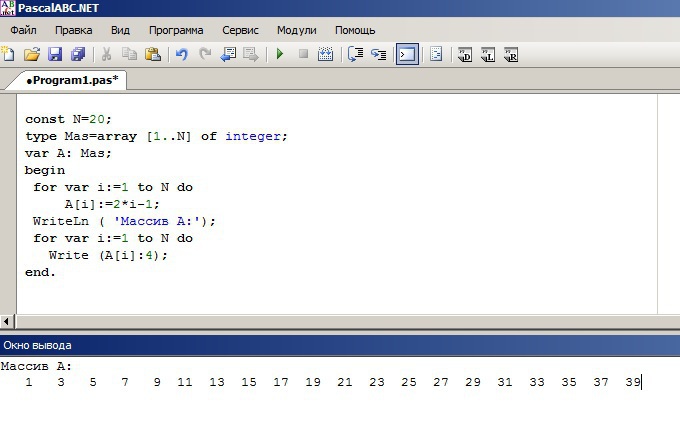Click the Save All multi-disk icon
This screenshot has width=680, height=422.
78,55
